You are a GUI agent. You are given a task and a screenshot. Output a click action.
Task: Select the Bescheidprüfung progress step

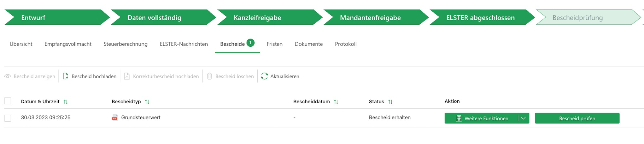pos(588,17)
